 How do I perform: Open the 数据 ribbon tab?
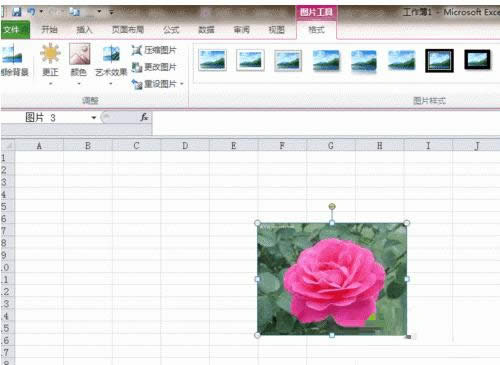[x=206, y=30]
